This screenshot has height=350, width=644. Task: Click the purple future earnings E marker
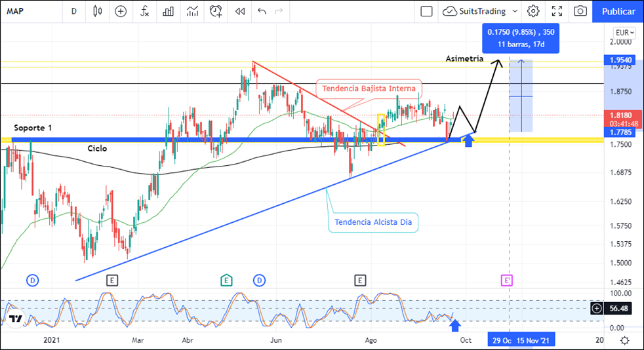[506, 281]
